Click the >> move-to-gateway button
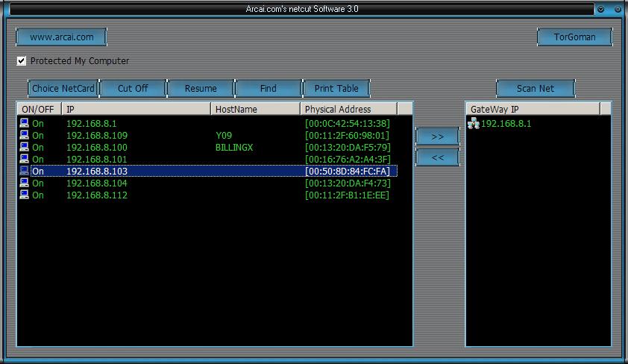 point(437,137)
